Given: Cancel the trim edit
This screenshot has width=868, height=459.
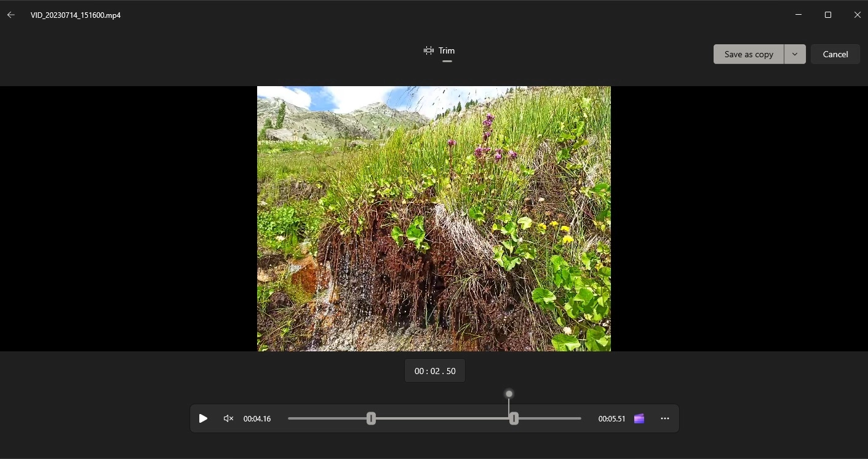Looking at the screenshot, I should [835, 54].
